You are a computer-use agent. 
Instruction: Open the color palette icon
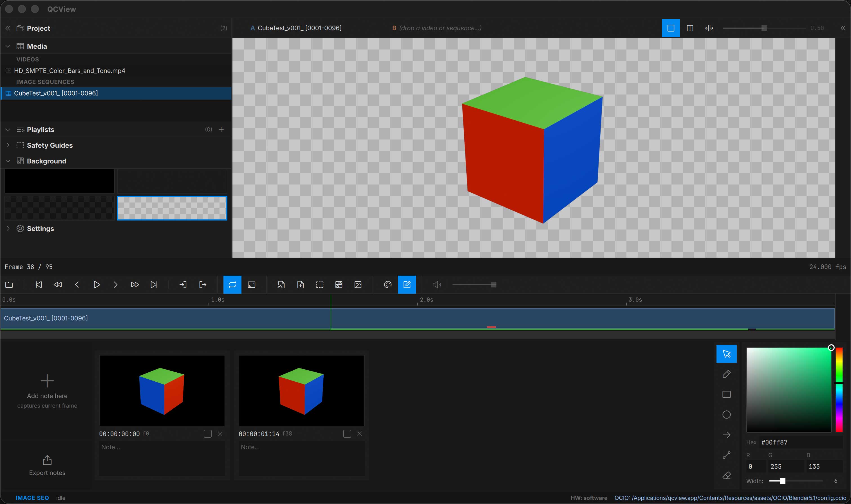(388, 285)
